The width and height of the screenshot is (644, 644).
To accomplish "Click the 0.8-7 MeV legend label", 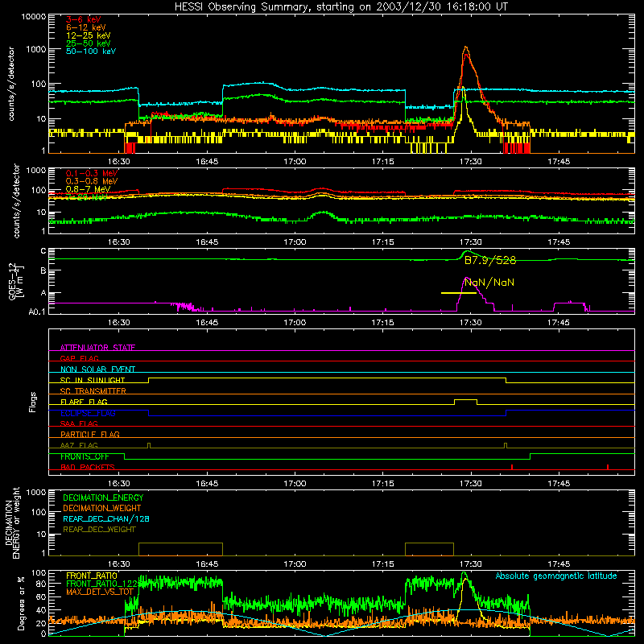I will [x=88, y=189].
